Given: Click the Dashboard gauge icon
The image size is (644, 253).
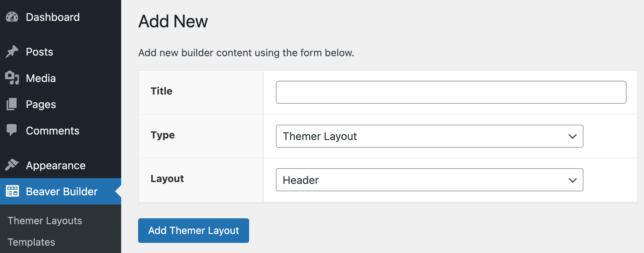Looking at the screenshot, I should click(12, 17).
